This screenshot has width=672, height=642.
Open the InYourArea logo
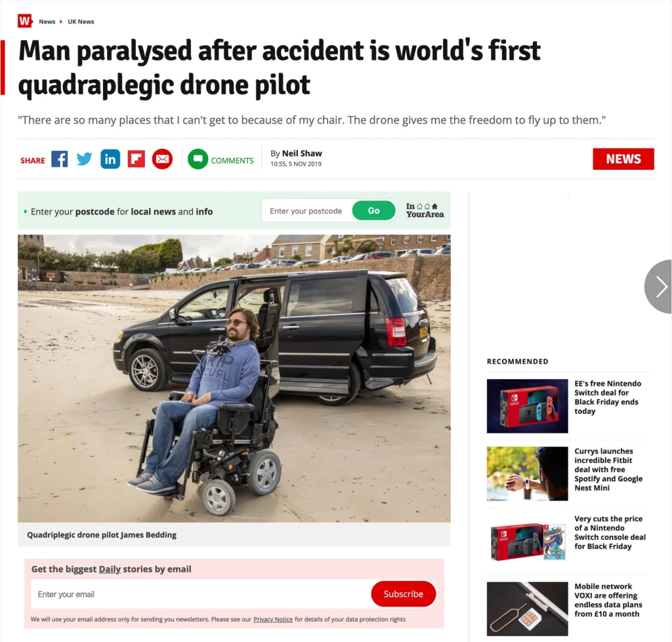[x=425, y=211]
